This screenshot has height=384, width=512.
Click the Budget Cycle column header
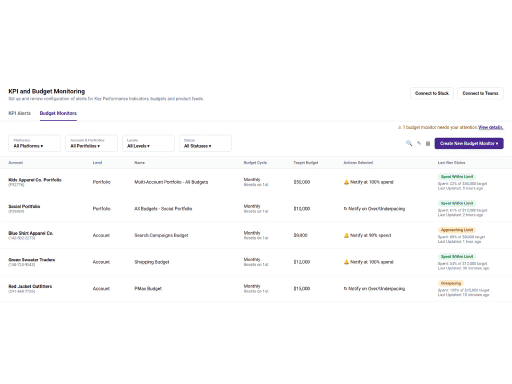click(x=255, y=163)
